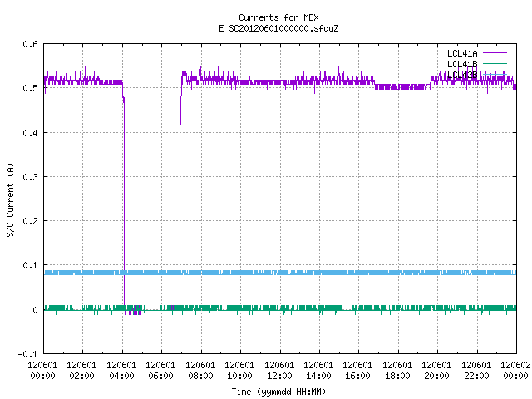Click the 120601 10:00 time tick label
Image resolution: width=532 pixels, height=399 pixels.
pos(239,371)
